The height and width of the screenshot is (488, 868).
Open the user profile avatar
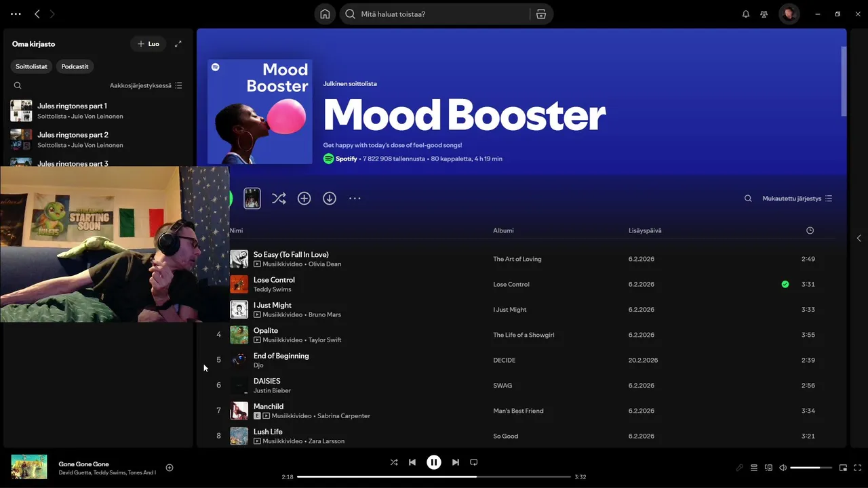tap(789, 14)
